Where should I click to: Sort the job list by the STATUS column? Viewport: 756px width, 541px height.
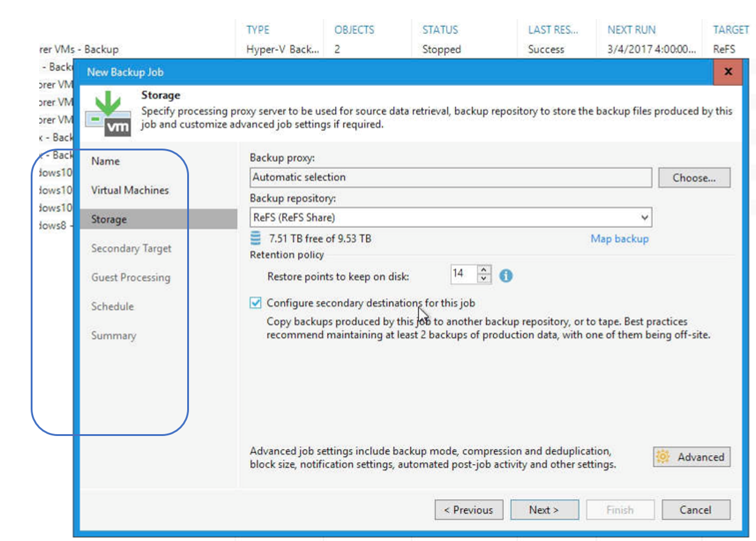440,29
